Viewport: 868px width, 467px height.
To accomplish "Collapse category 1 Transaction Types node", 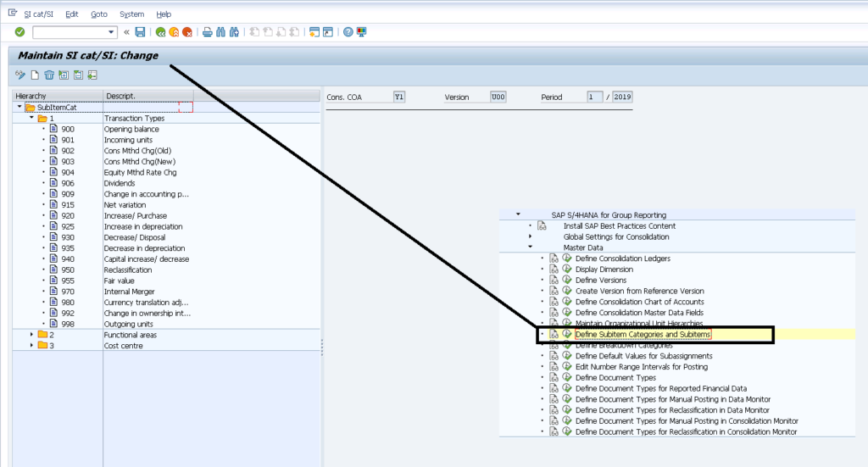I will click(x=31, y=118).
